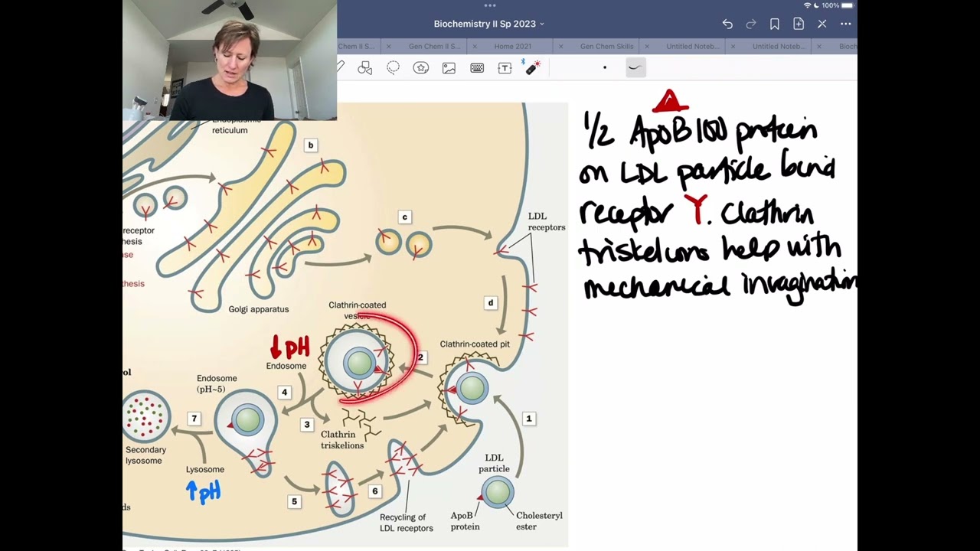This screenshot has width=980, height=551.
Task: Switch to Gen Chem II S... tab
Action: (435, 47)
